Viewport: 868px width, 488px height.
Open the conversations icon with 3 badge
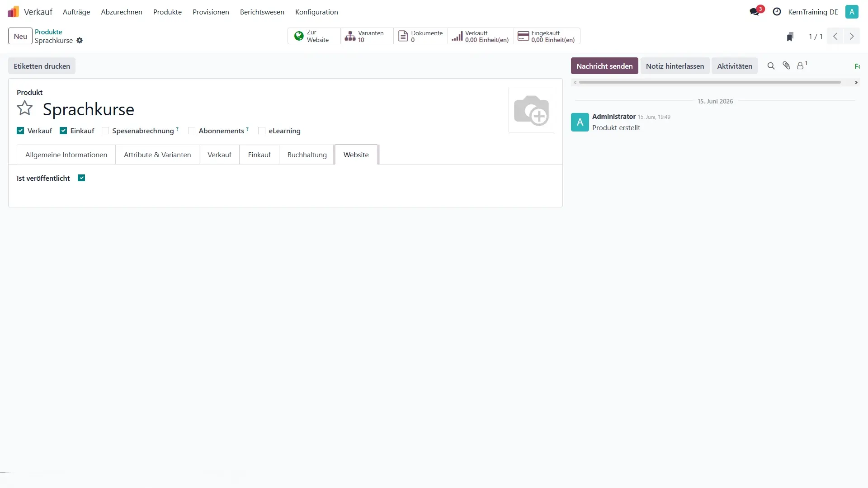(x=754, y=12)
